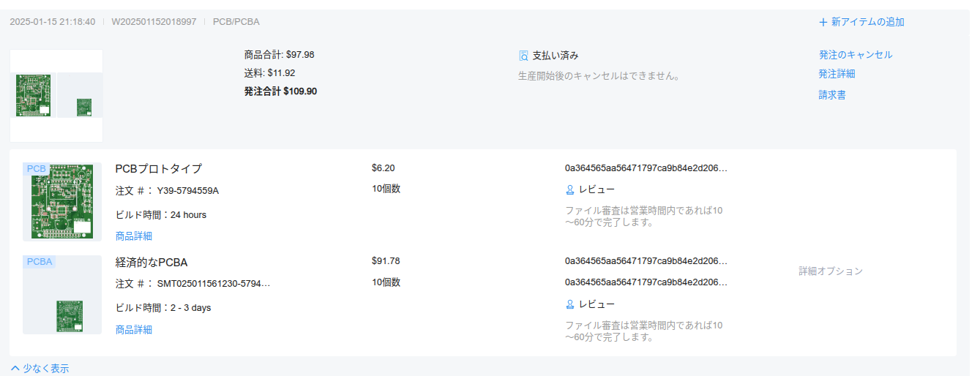The height and width of the screenshot is (376, 980).
Task: Click the PCBA badge label on assembly image
Action: pos(40,262)
